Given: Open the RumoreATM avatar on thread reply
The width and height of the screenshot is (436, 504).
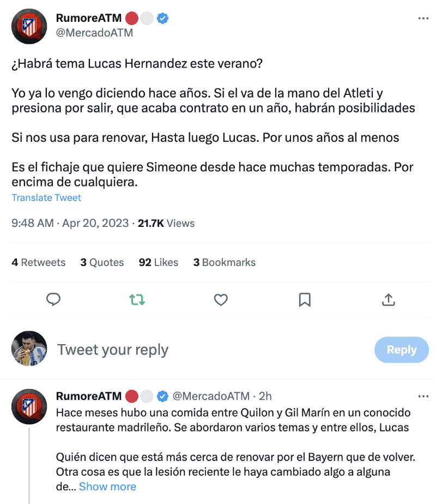Looking at the screenshot, I should click(29, 406).
